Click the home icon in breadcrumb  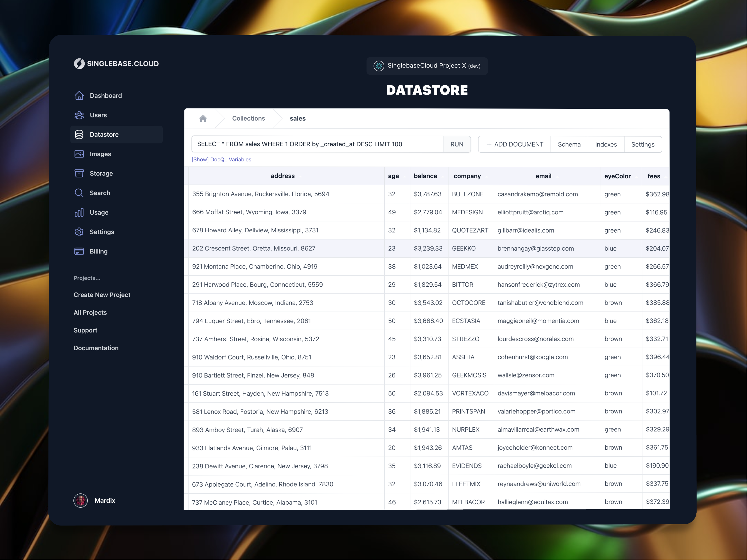203,118
